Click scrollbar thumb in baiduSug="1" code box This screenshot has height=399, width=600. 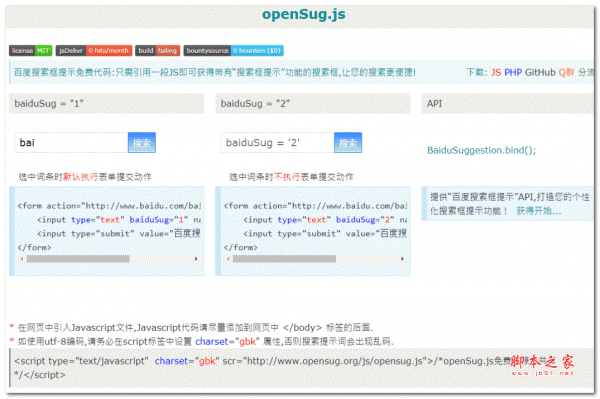[78, 259]
